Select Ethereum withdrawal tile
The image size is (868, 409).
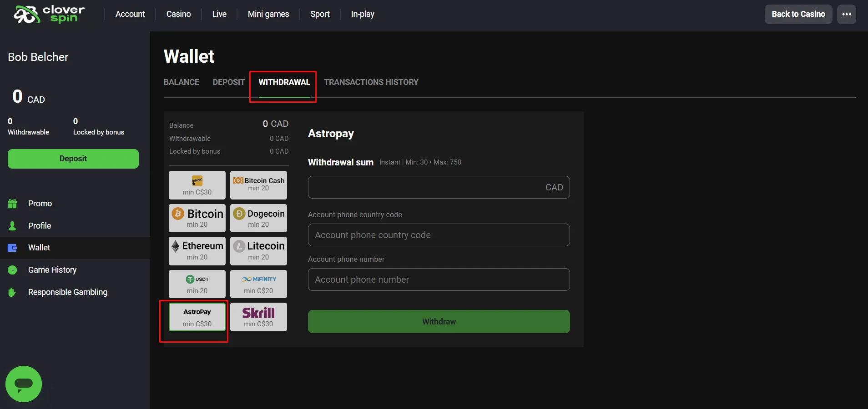[x=197, y=251]
